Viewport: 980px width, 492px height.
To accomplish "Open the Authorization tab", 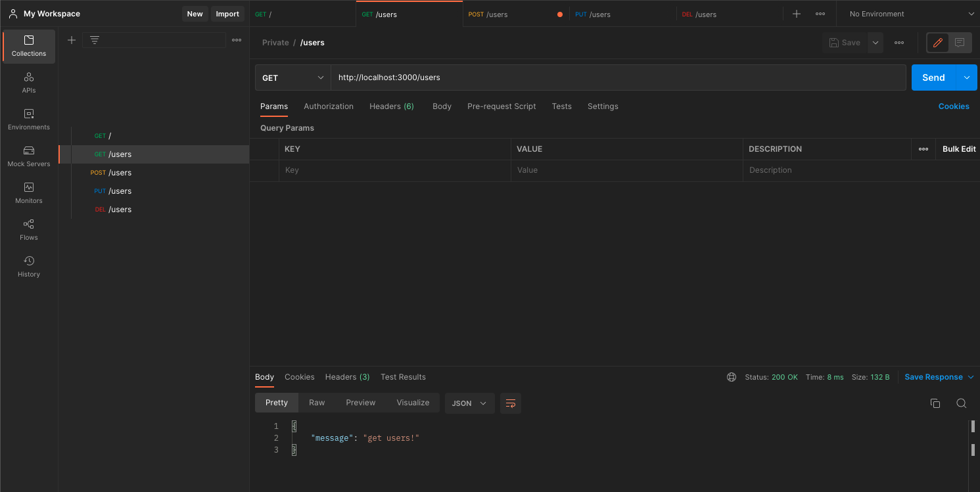I will (x=329, y=106).
